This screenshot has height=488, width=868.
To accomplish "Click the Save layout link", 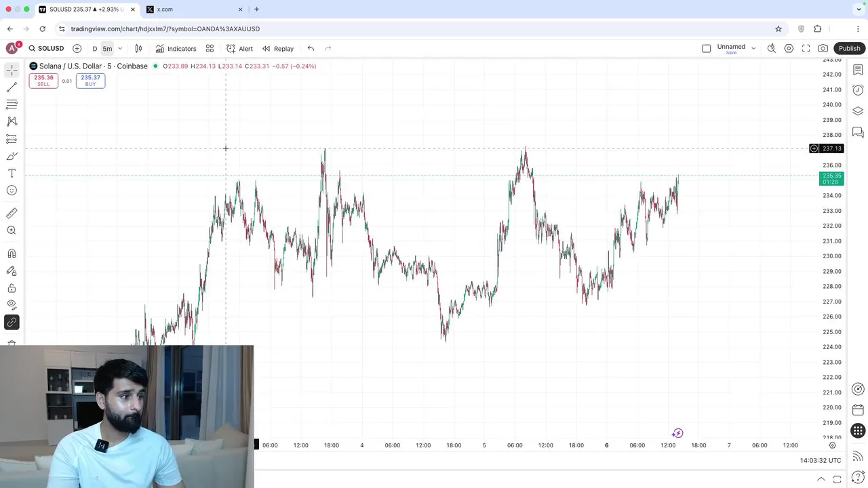I will (731, 53).
